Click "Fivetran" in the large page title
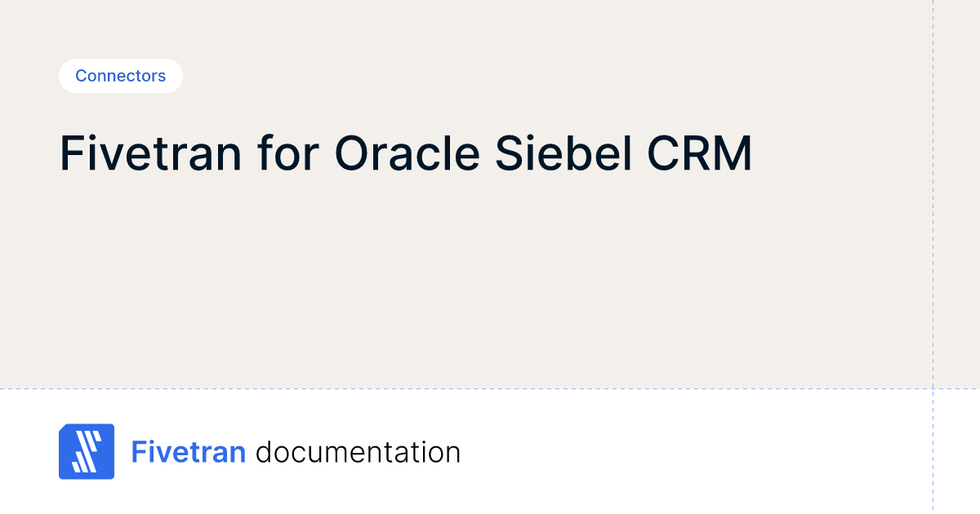The width and height of the screenshot is (980, 514). click(150, 153)
